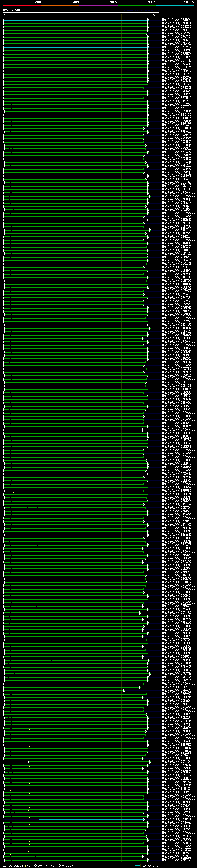The width and height of the screenshot is (197, 868).
Task: Select label UniRef100_A9P941
Action: 176,71
